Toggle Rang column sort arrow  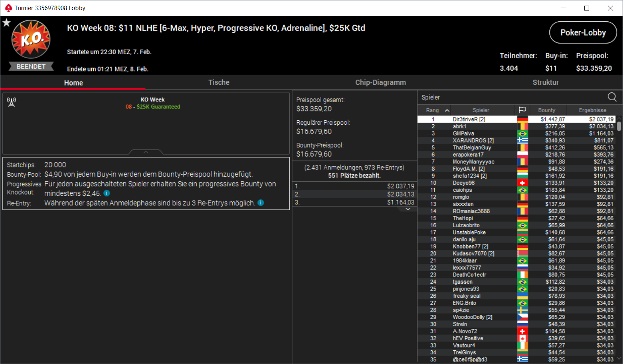click(x=447, y=110)
